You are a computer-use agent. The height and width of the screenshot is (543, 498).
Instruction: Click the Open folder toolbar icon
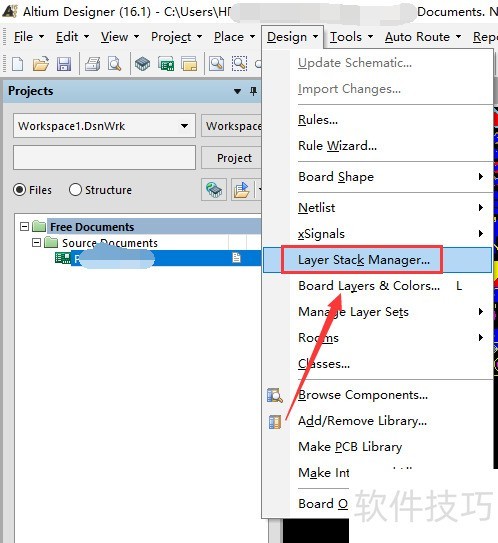tap(41, 64)
